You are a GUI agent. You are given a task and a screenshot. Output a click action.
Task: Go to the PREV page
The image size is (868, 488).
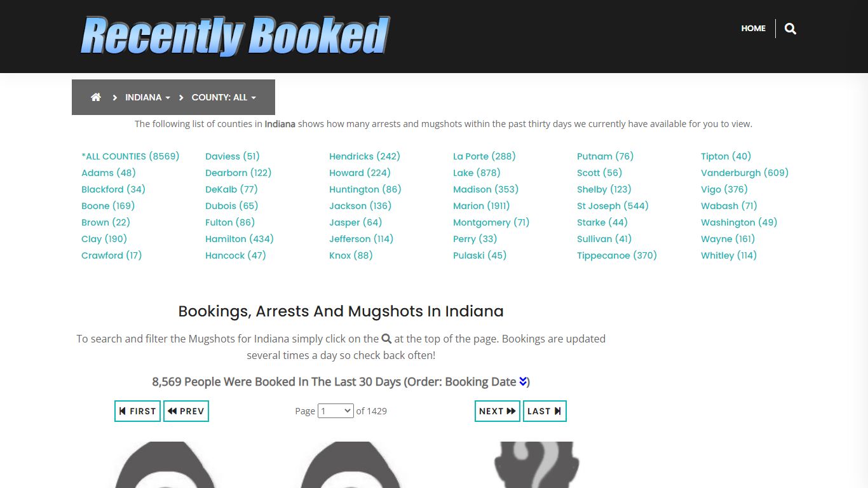coord(186,411)
